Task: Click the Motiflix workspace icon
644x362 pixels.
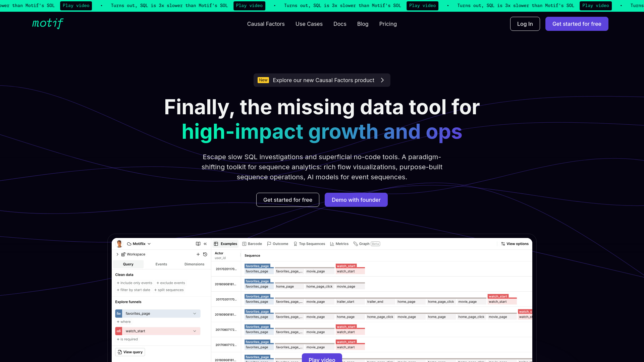Action: tap(129, 244)
